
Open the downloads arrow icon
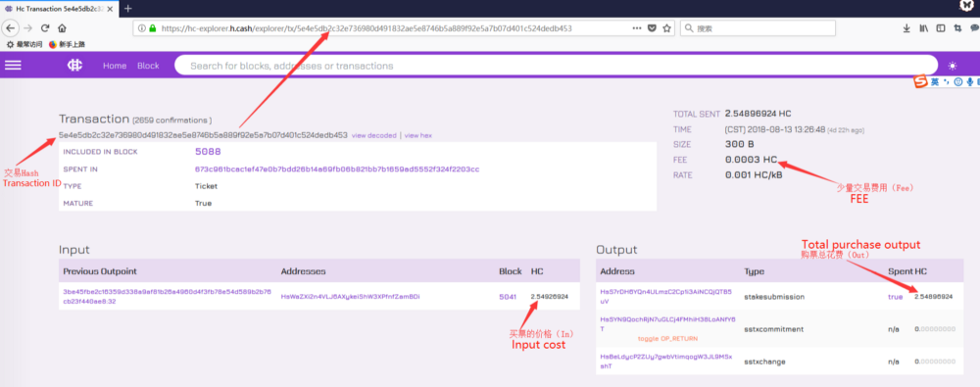pos(906,28)
